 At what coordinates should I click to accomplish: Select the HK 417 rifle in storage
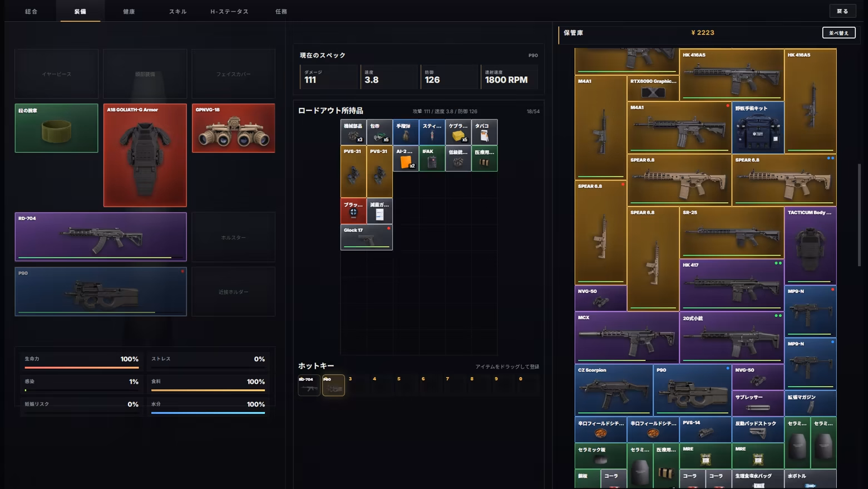coord(732,285)
